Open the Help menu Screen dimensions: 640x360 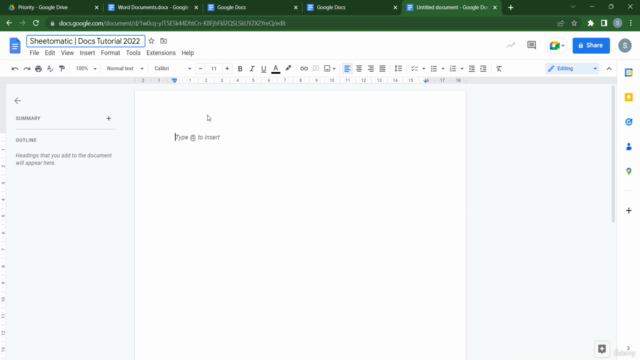pyautogui.click(x=188, y=53)
